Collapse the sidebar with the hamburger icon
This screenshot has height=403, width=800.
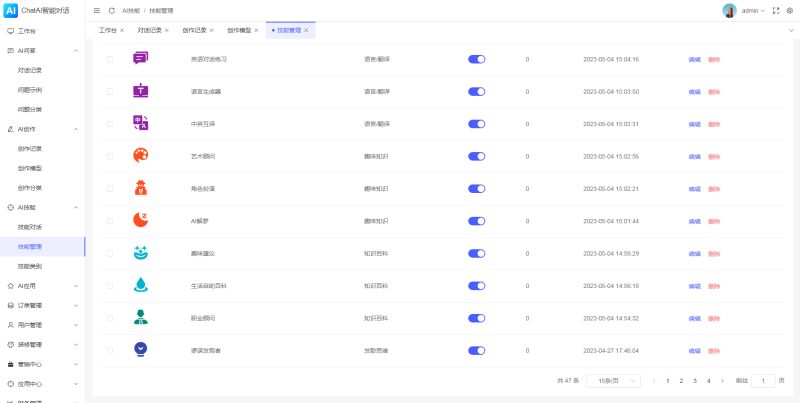(97, 11)
